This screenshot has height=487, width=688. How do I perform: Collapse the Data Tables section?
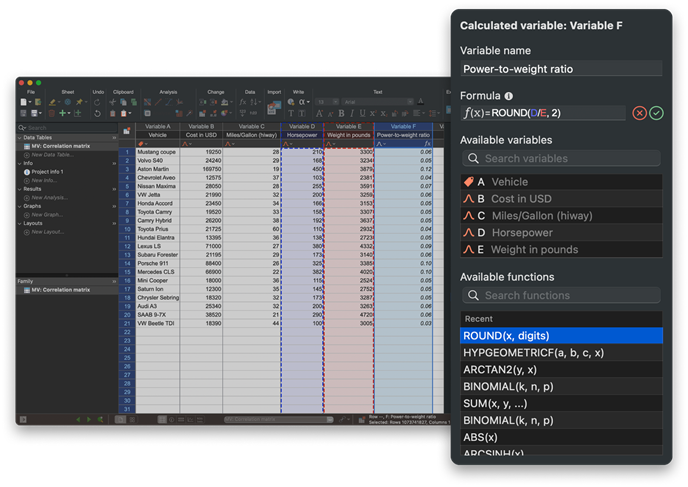click(19, 139)
